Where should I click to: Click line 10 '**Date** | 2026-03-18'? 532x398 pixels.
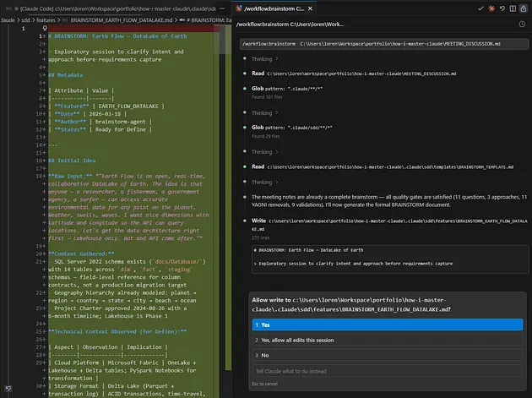pos(87,114)
